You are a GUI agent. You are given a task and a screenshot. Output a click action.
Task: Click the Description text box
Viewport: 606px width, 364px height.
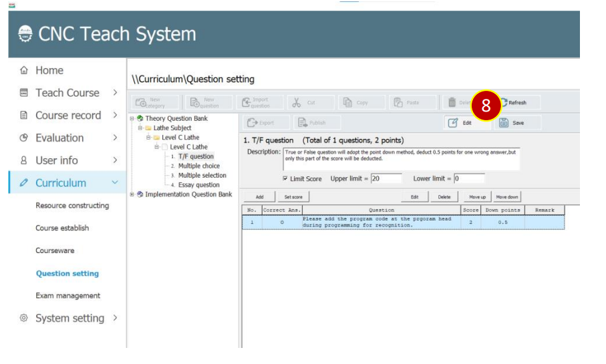point(402,159)
